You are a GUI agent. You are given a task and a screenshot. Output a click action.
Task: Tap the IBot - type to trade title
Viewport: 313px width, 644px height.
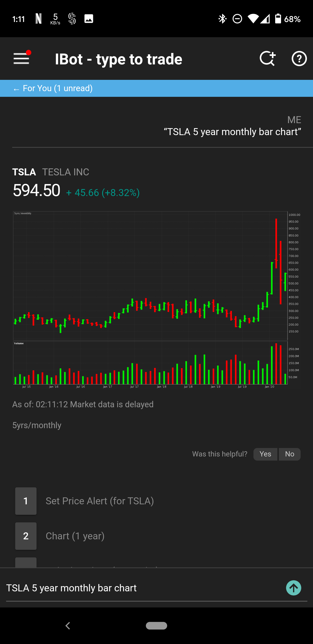click(x=119, y=59)
